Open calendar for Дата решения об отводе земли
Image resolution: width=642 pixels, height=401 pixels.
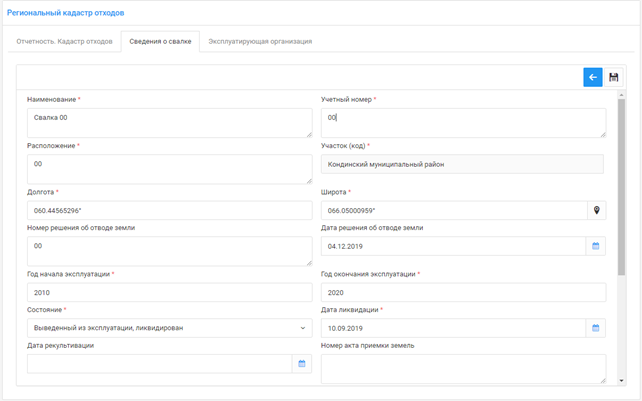[x=596, y=246]
